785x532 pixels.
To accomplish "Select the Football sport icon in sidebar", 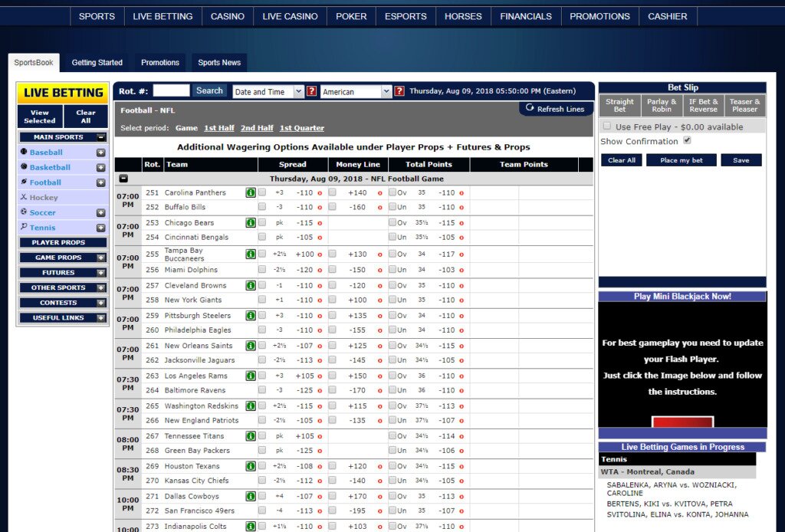I will [x=24, y=182].
